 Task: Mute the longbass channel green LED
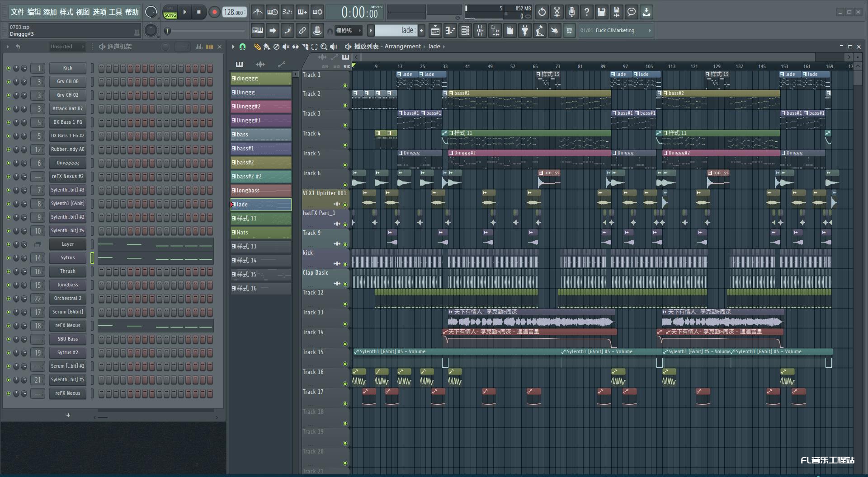click(x=9, y=285)
